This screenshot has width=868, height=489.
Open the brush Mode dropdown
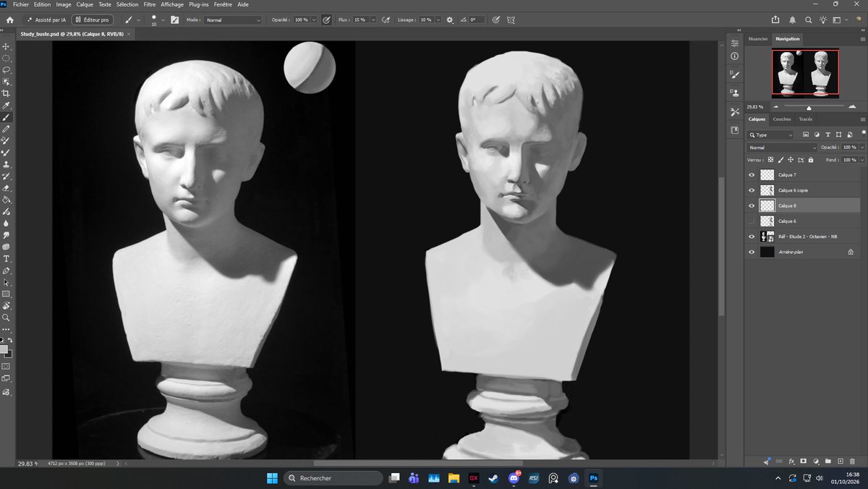click(x=232, y=20)
